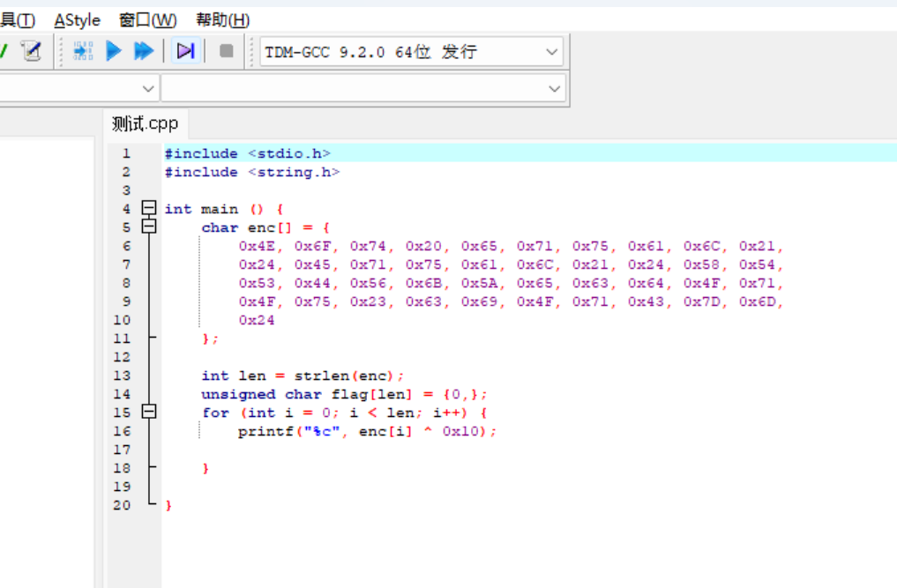Image resolution: width=897 pixels, height=588 pixels.
Task: Click the lone 0x24 on line 10
Action: click(257, 320)
